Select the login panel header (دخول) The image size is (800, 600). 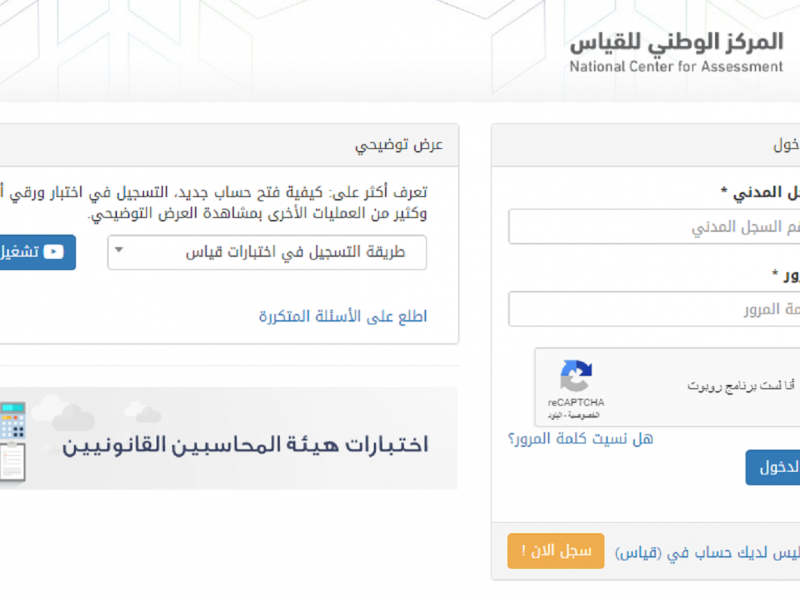tap(645, 145)
